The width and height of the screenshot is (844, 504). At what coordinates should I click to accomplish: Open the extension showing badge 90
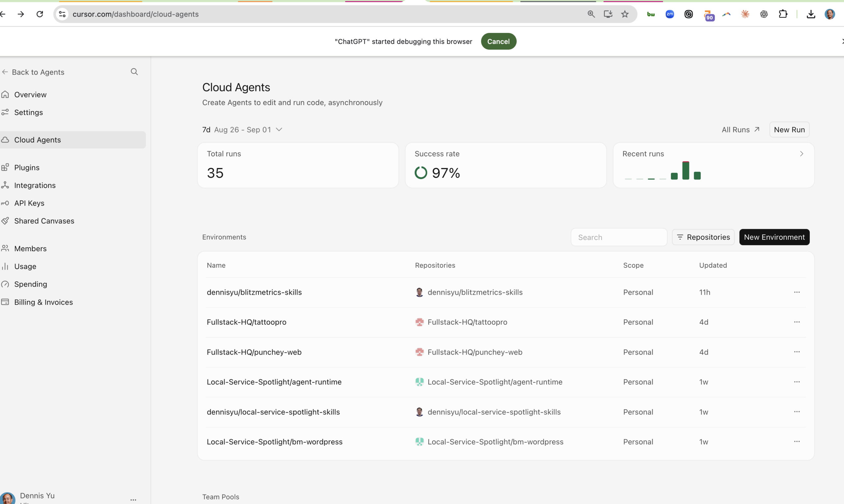[x=708, y=15]
